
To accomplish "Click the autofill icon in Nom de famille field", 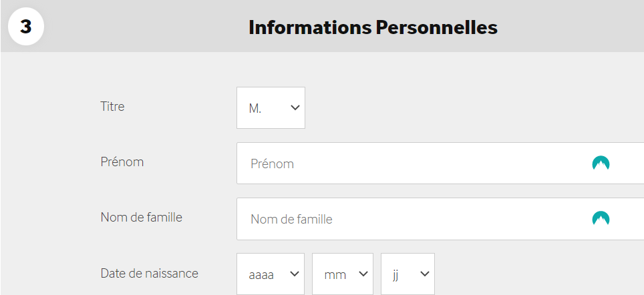I will [x=601, y=219].
